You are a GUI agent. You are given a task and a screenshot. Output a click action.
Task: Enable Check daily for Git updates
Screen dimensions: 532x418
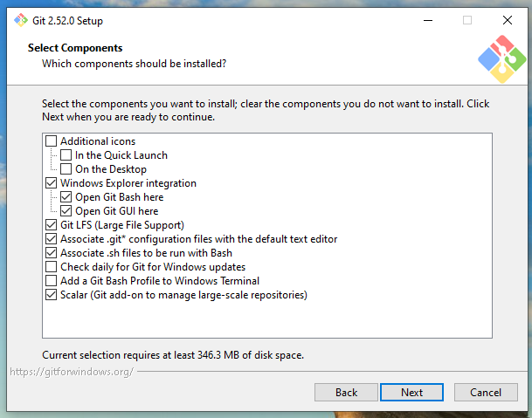point(52,267)
